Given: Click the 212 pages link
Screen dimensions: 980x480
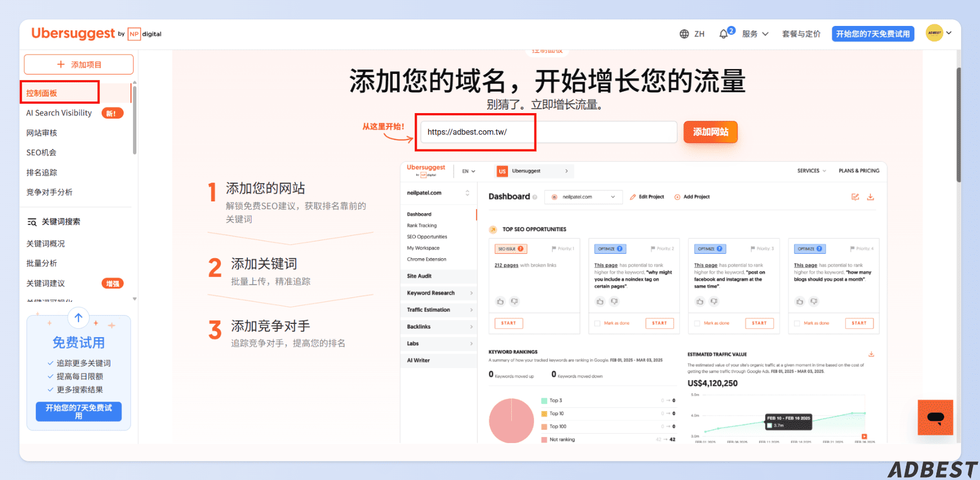Looking at the screenshot, I should point(506,265).
